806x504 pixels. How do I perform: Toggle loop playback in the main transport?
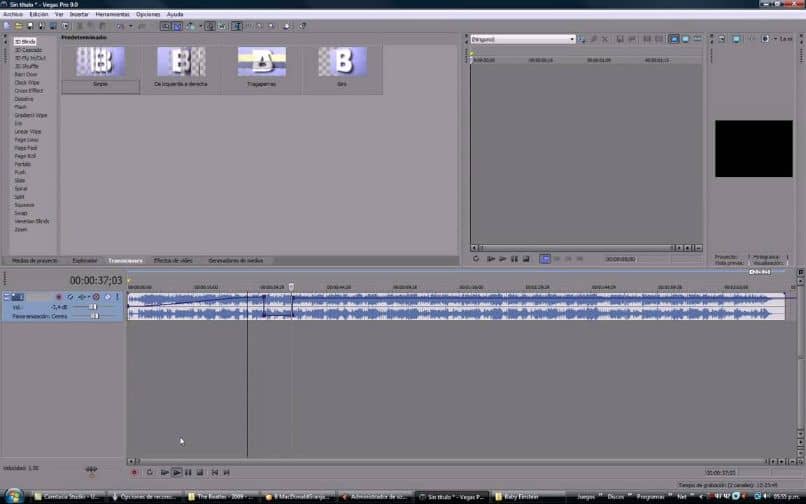click(150, 472)
